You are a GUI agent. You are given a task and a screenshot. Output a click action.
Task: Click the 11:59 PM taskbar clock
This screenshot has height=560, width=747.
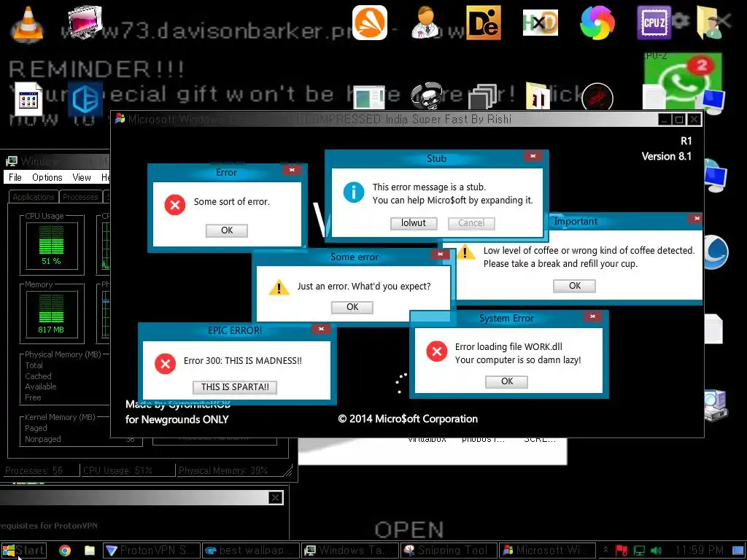click(x=700, y=551)
